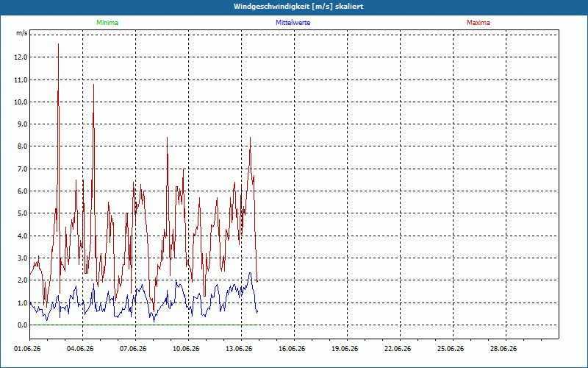Image resolution: width=588 pixels, height=368 pixels.
Task: Click the 01.06.26 date label
Action: [27, 349]
